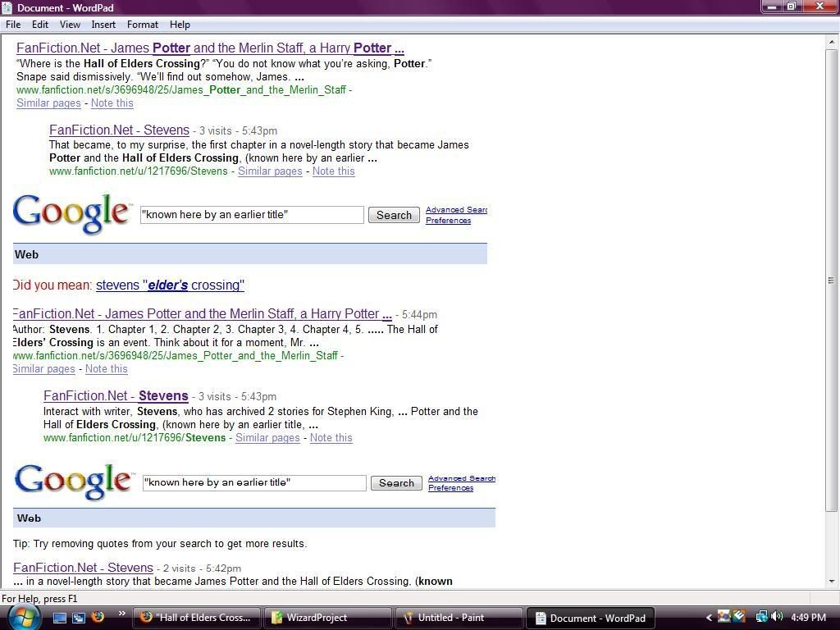Click 'For Help, press F1' status text
840x630 pixels.
coord(39,598)
